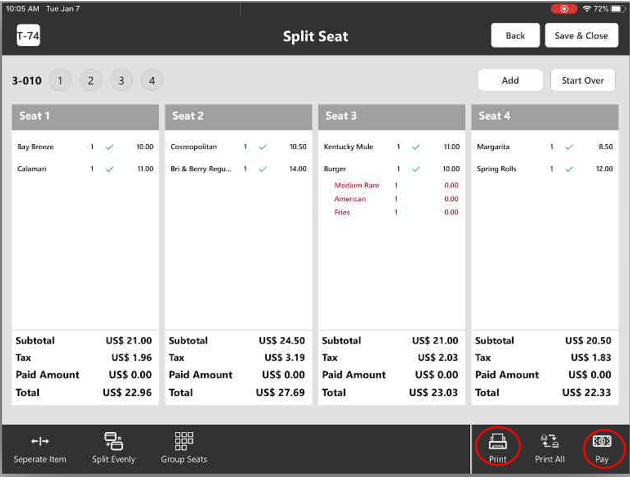Click the Split Seat title
The height and width of the screenshot is (480, 630).
tap(315, 36)
